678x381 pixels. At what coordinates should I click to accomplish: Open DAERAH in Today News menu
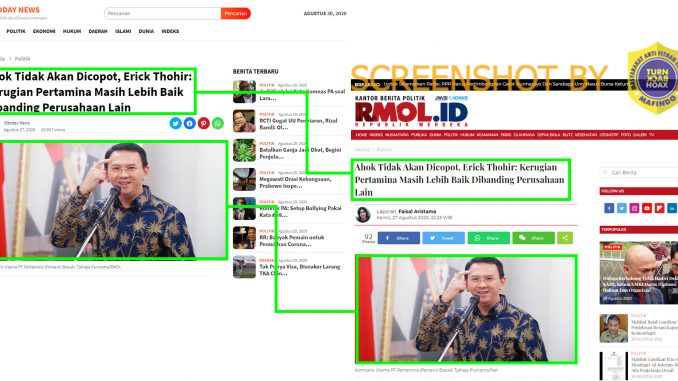[x=98, y=31]
